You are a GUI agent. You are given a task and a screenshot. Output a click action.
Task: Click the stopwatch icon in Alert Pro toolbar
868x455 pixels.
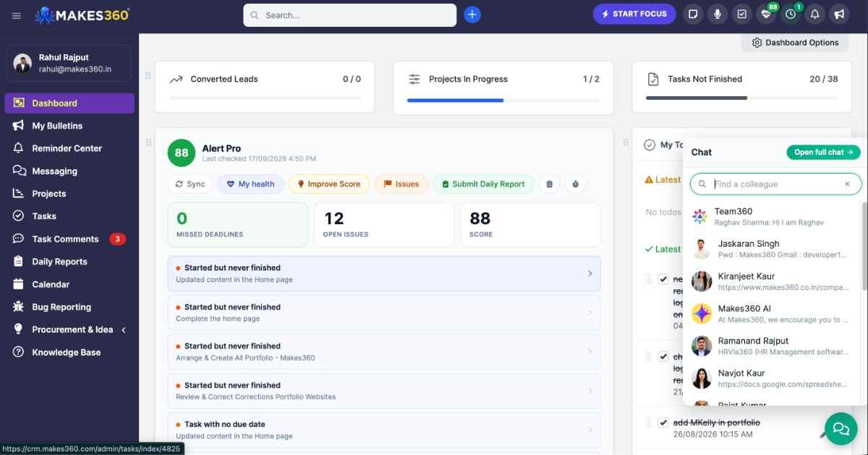[575, 184]
